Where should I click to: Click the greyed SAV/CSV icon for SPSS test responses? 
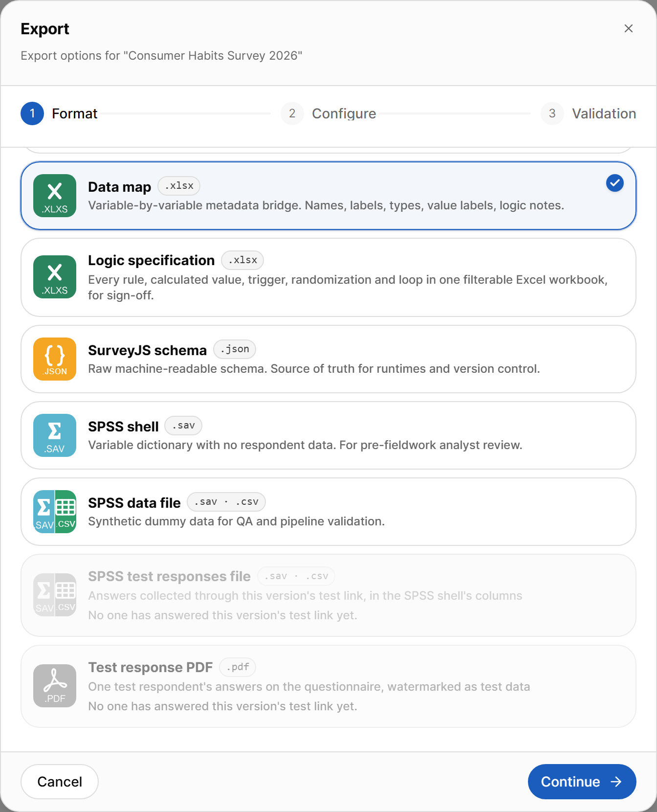click(x=55, y=595)
